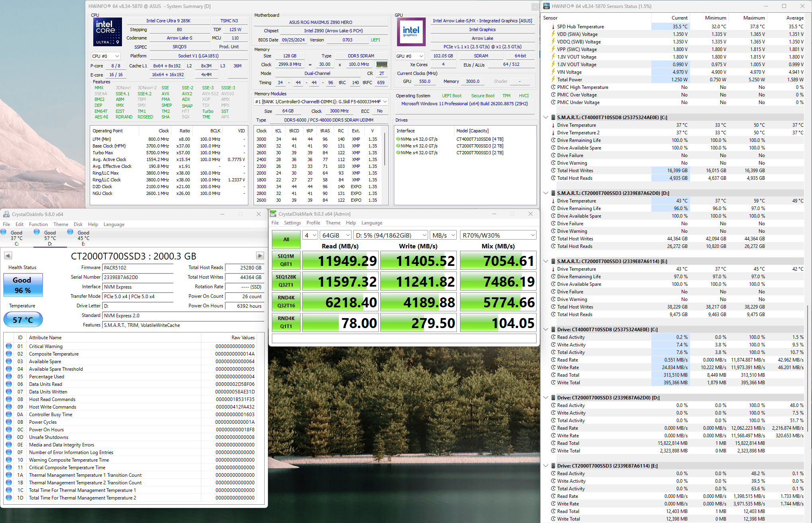
Task: Click green check for second NVMe CT2000T700SSD3
Action: 398,146
